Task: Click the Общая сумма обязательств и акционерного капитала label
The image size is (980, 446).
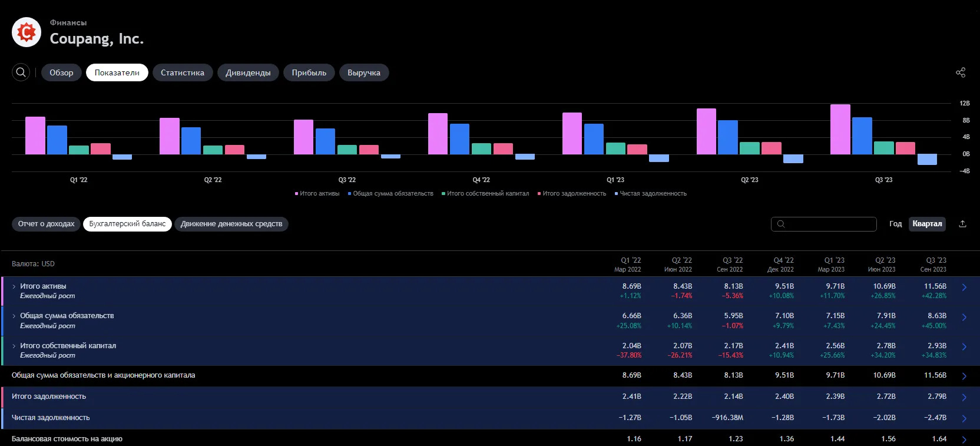Action: [x=104, y=375]
